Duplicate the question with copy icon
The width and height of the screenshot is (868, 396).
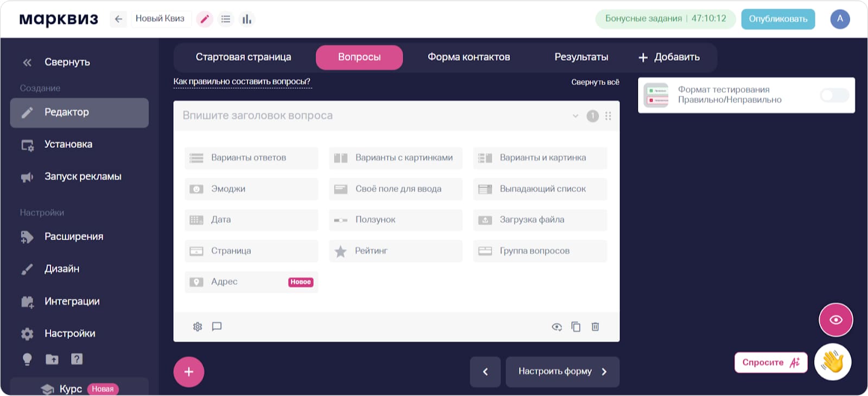(x=576, y=327)
